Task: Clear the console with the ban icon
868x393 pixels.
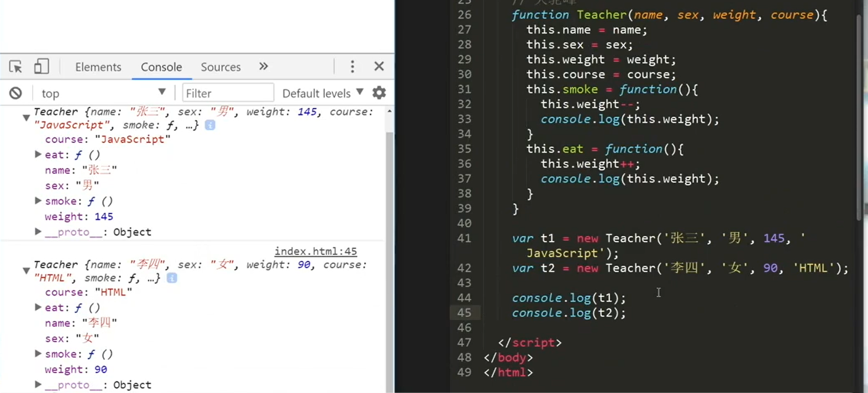Action: tap(15, 93)
